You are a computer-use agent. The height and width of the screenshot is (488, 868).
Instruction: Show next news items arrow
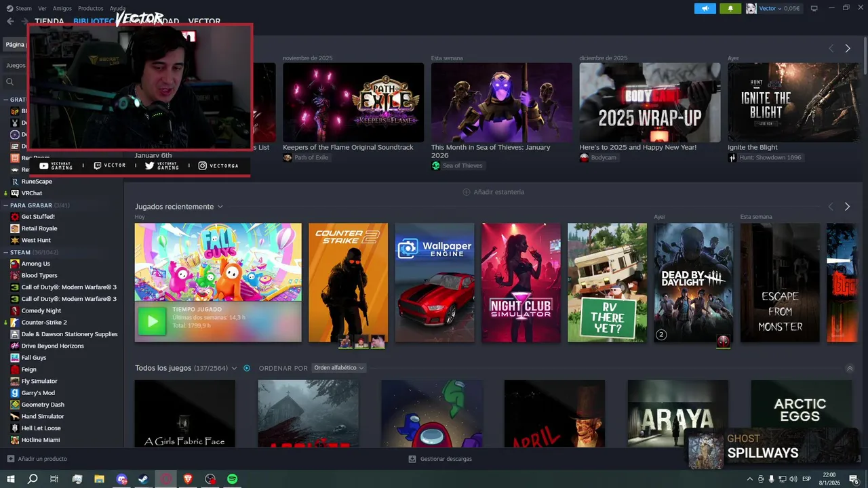(x=847, y=48)
